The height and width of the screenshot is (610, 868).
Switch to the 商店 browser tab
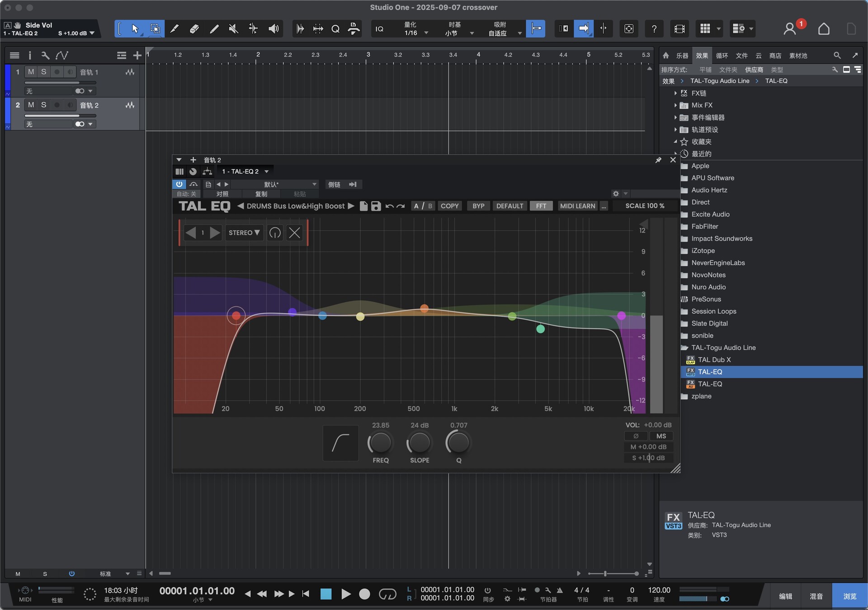[775, 56]
